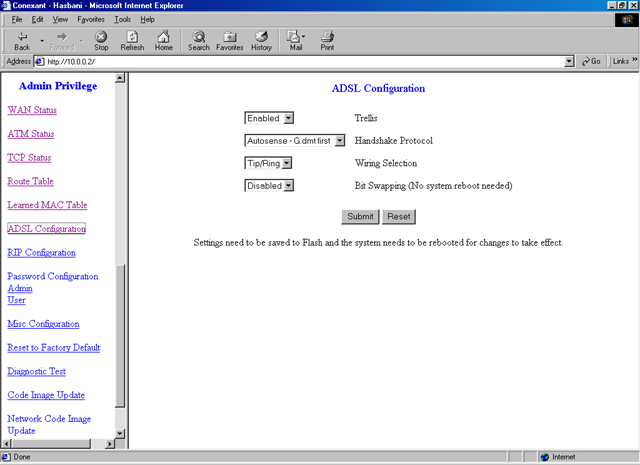The height and width of the screenshot is (465, 640).
Task: Click the address bar URL field
Action: pyautogui.click(x=300, y=61)
